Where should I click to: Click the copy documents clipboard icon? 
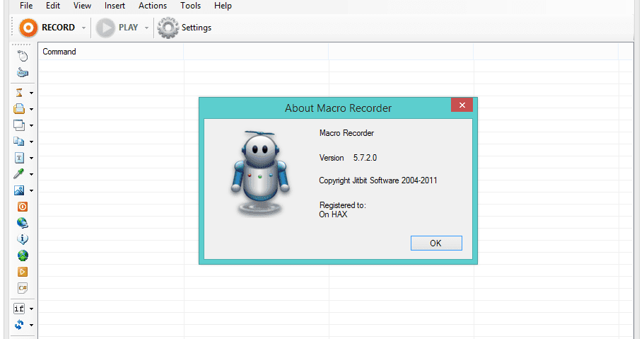click(19, 142)
